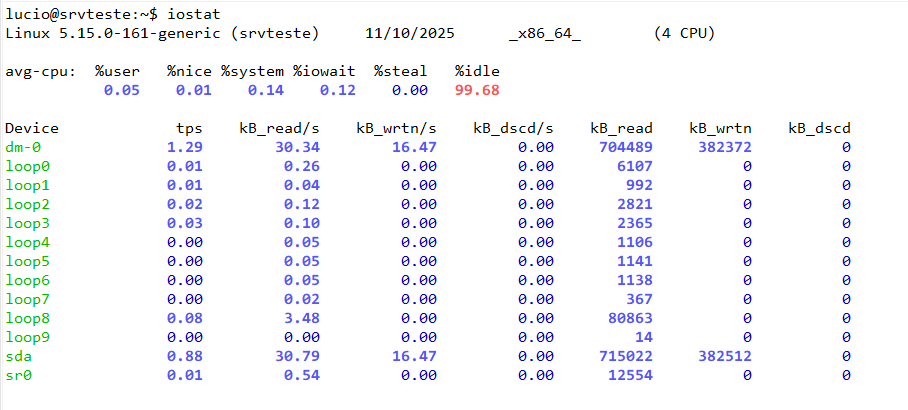
Task: Click the %idle value 99.68
Action: [477, 90]
